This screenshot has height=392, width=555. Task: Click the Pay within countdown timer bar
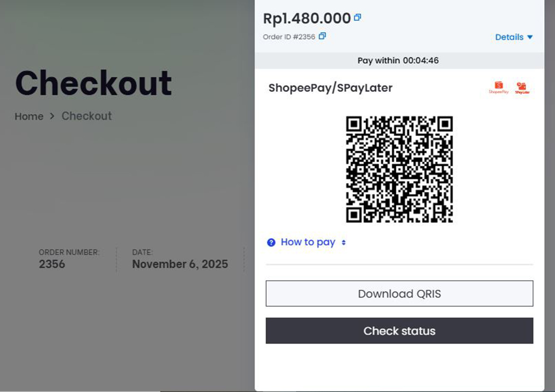point(398,60)
